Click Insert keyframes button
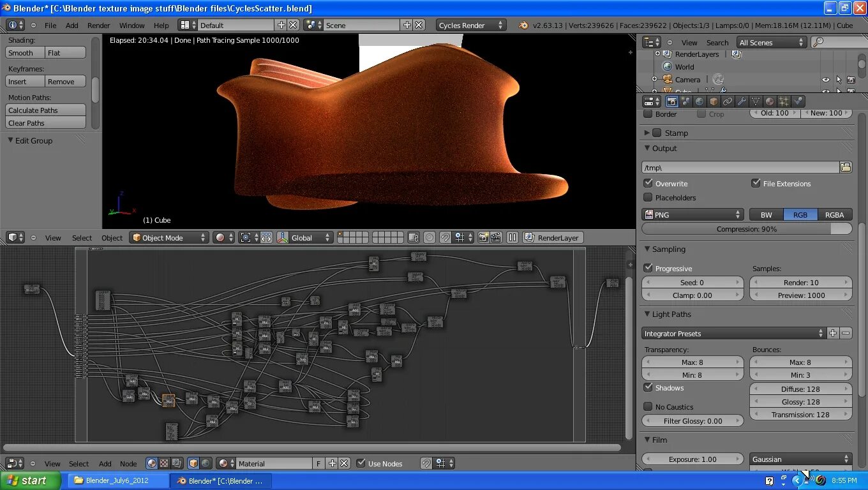Viewport: 868px width, 490px height. [25, 82]
